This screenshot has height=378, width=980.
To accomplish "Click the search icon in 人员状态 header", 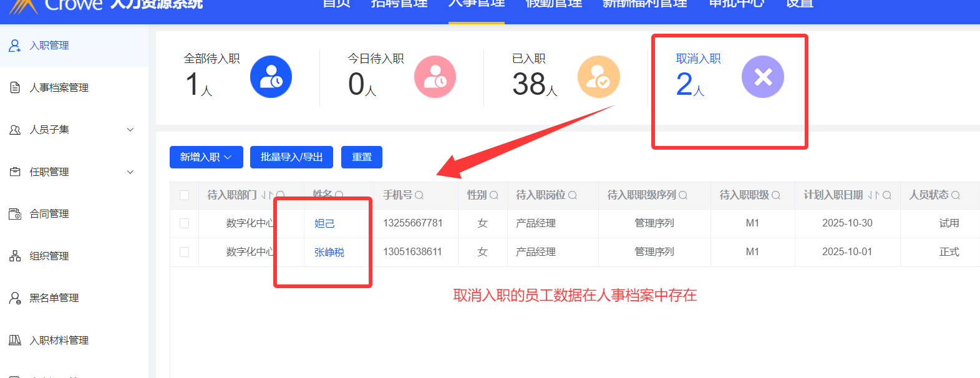I will click(x=956, y=195).
